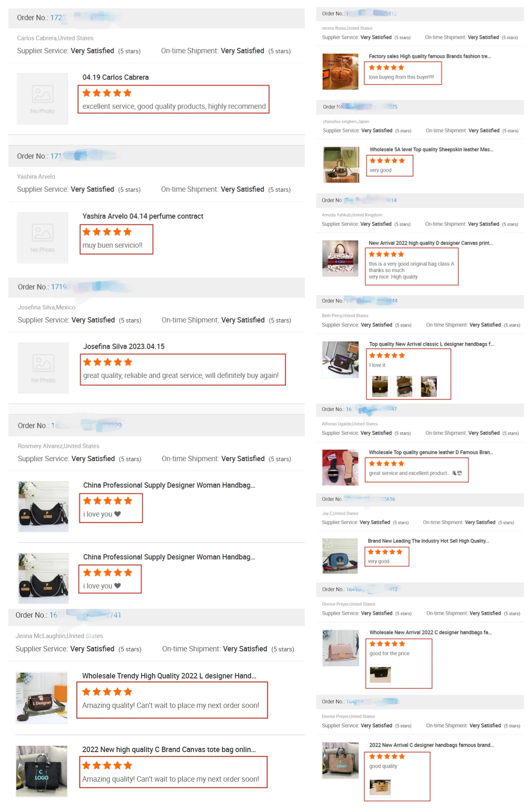Image resolution: width=531 pixels, height=812 pixels.
Task: Click the heart emoji in the first 'i love you' review
Action: point(117,514)
